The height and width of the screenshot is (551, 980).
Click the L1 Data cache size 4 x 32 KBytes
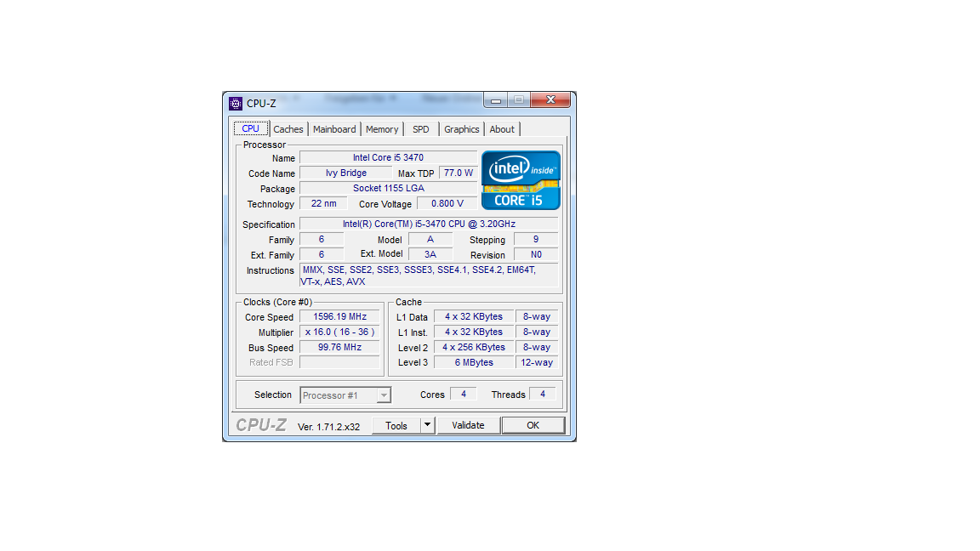pos(474,316)
